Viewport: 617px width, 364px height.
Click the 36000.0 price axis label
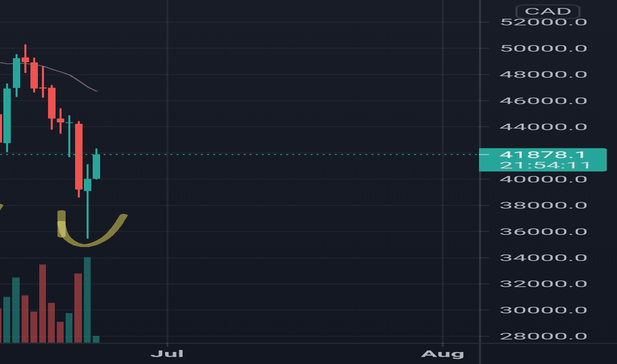[544, 232]
